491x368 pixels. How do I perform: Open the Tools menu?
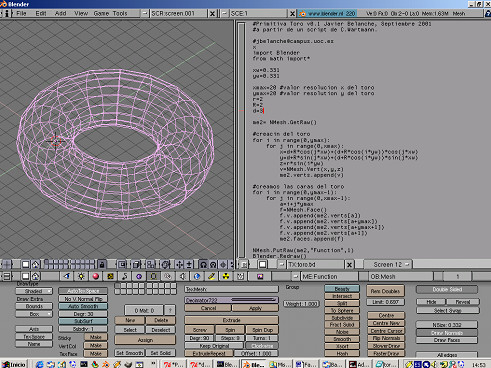120,13
